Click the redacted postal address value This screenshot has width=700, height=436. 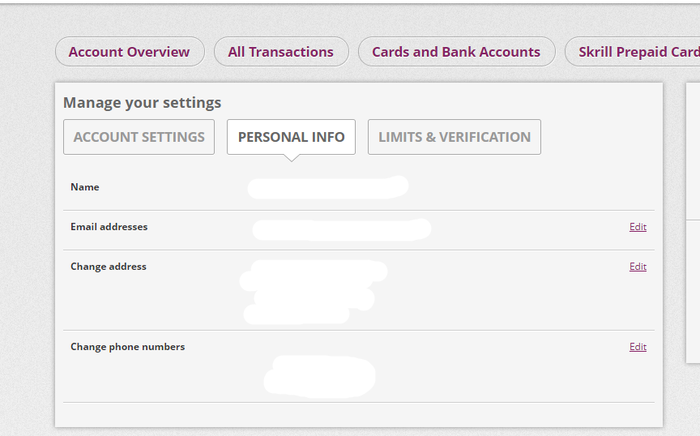click(x=312, y=291)
